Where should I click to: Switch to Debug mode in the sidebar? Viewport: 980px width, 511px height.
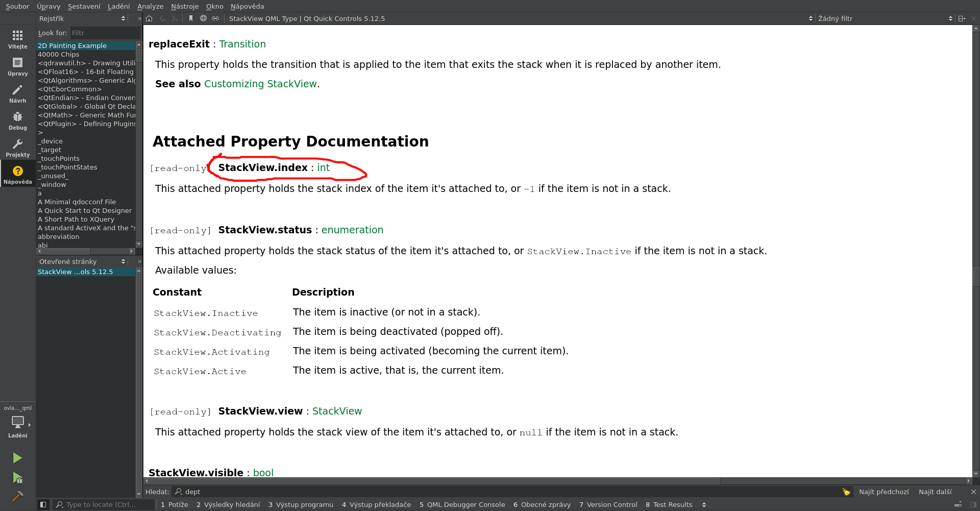[17, 121]
